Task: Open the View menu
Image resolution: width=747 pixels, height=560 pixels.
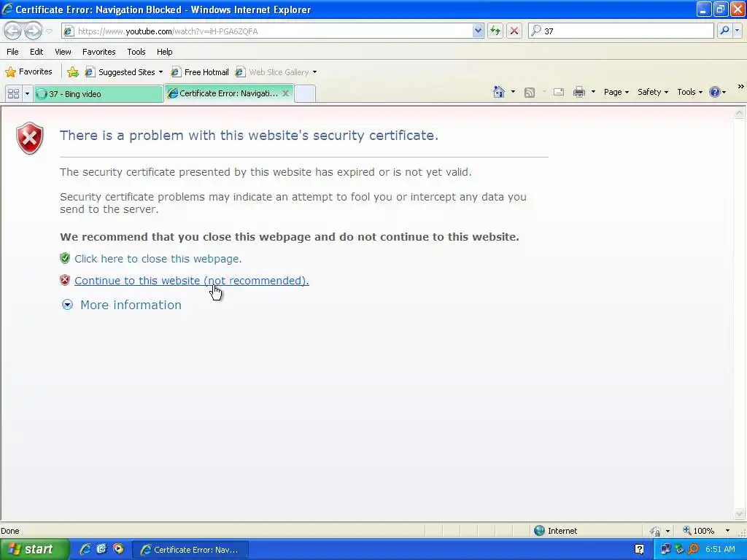Action: coord(63,52)
